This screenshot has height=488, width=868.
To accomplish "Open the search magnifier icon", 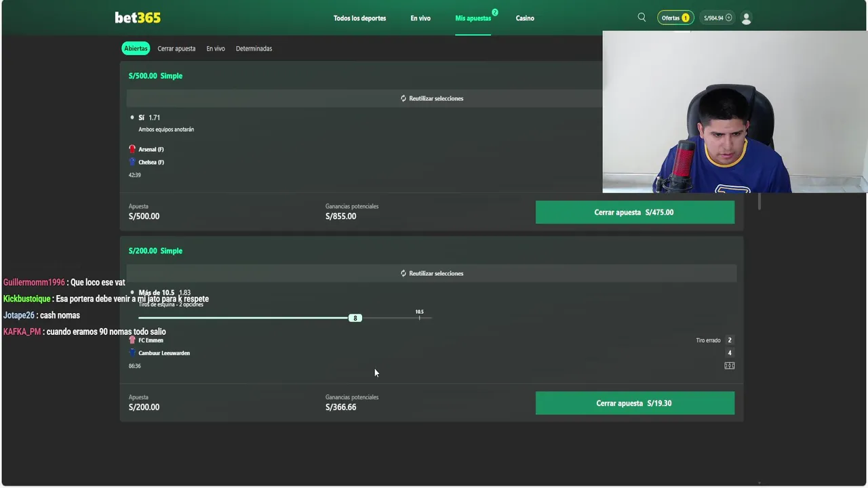I will coord(642,18).
